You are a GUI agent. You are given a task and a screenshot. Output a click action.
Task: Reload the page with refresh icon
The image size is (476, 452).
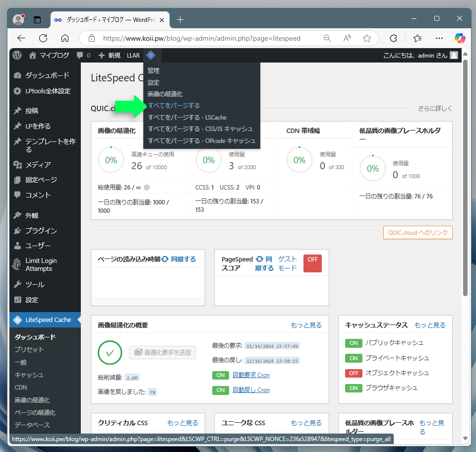(43, 38)
